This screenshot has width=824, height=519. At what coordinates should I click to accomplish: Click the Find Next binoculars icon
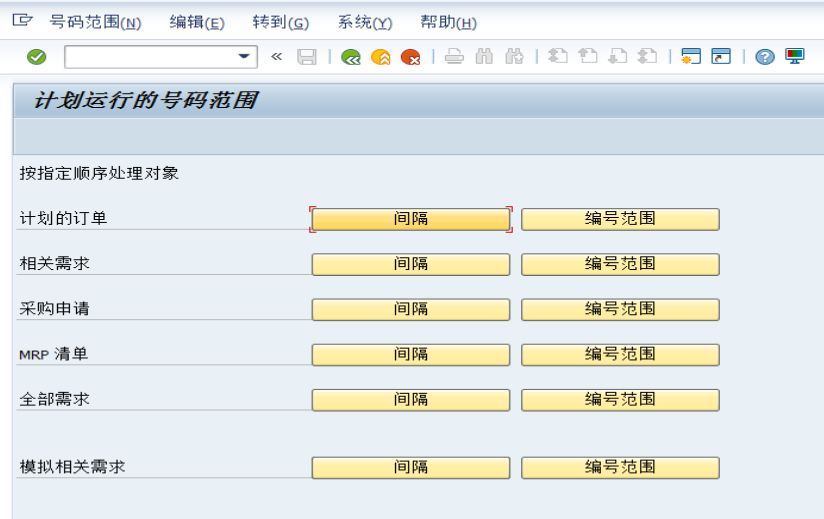tap(514, 56)
